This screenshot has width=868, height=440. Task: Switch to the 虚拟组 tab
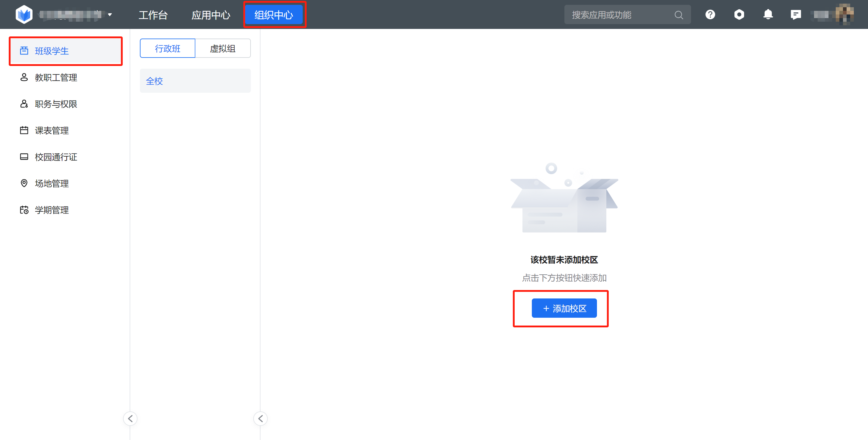pos(223,48)
